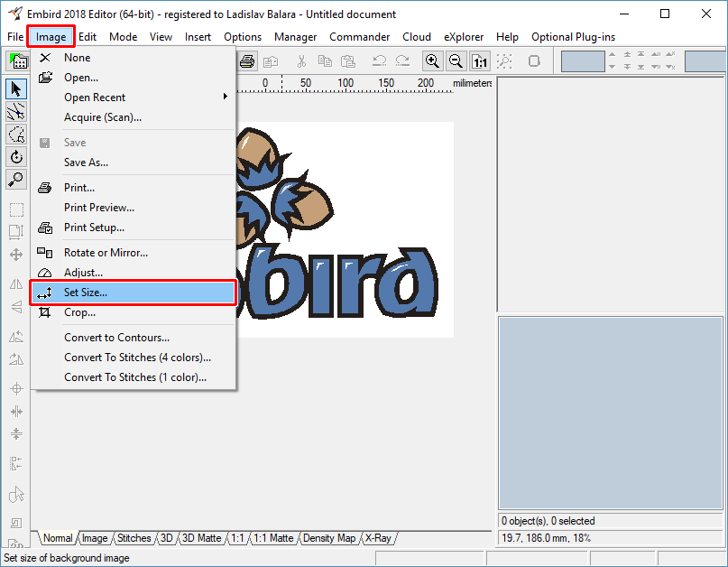The image size is (728, 567).
Task: Click the Paste toolbar icon
Action: (347, 61)
